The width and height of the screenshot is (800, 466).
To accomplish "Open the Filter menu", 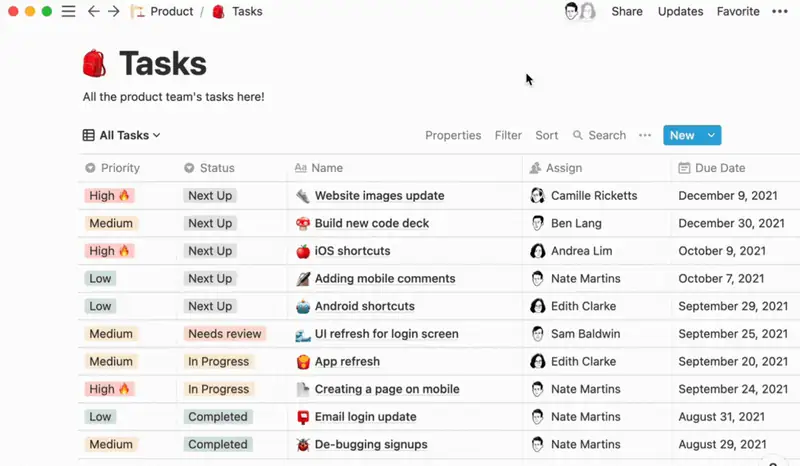I will [x=508, y=135].
